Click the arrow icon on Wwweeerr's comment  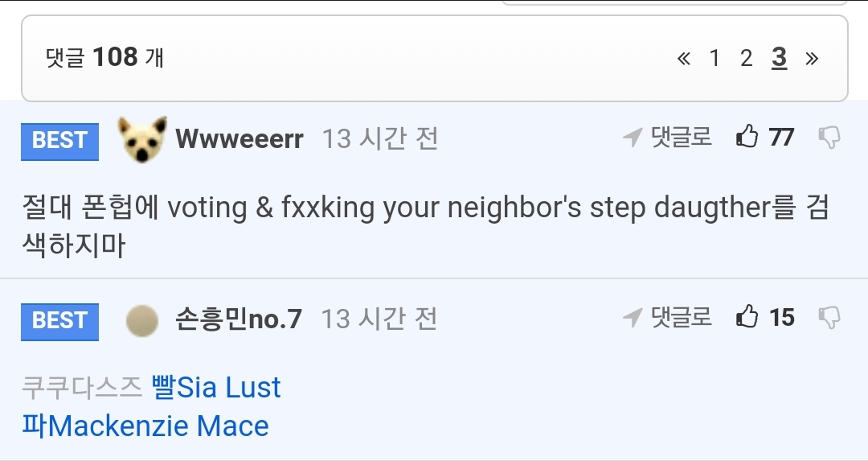[x=633, y=138]
